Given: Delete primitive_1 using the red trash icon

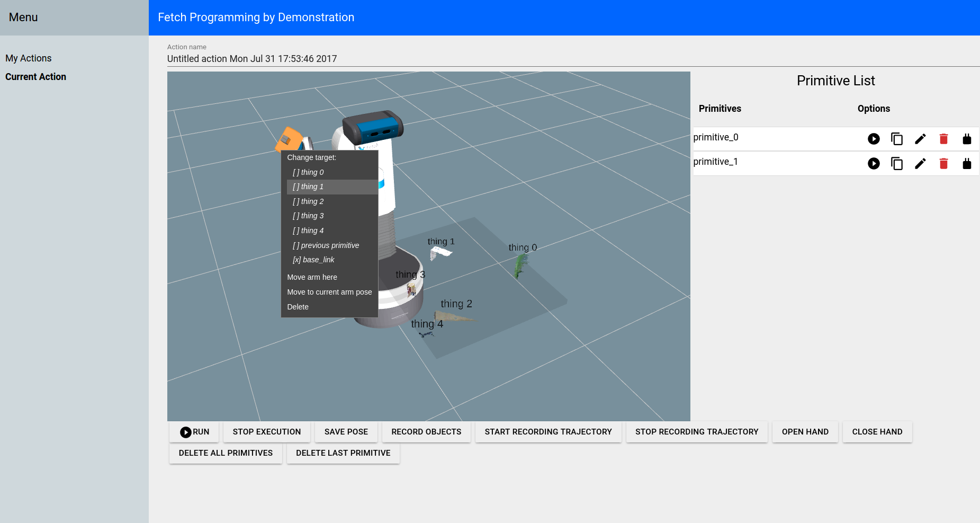Looking at the screenshot, I should point(943,163).
